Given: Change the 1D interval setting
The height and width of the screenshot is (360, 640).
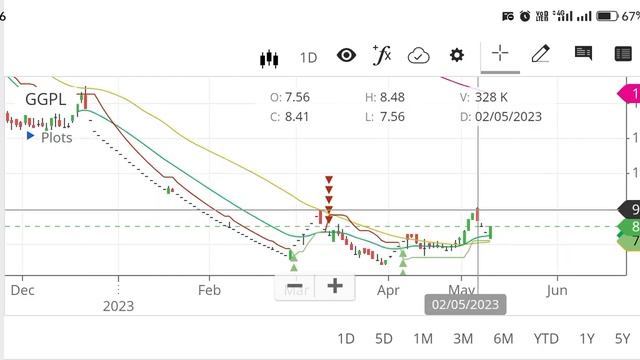Looking at the screenshot, I should pyautogui.click(x=309, y=58).
